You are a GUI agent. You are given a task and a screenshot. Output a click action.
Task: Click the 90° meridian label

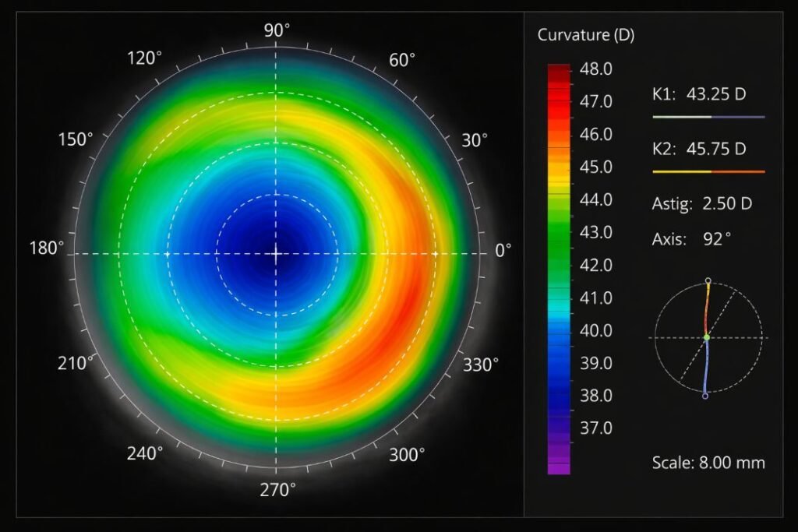[x=277, y=30]
